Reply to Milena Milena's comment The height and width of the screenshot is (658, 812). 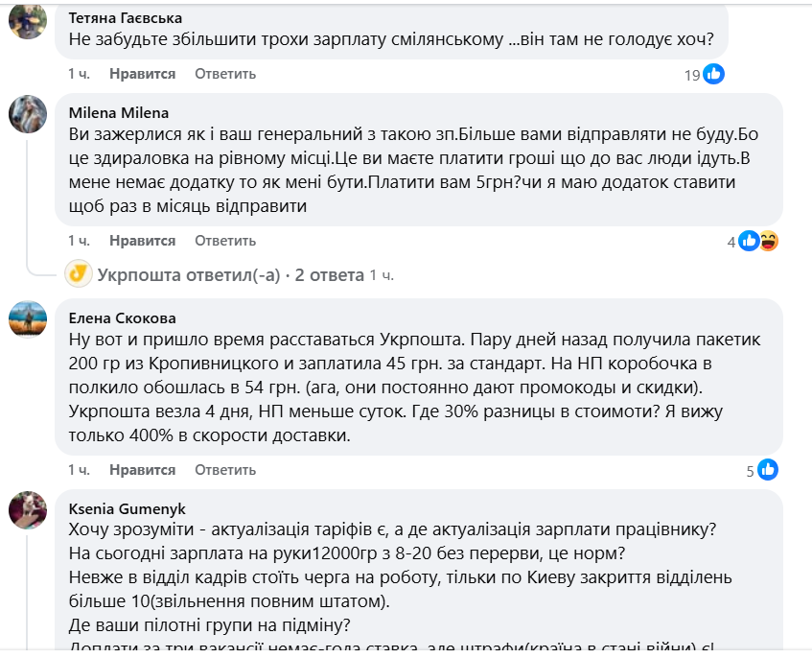[225, 241]
